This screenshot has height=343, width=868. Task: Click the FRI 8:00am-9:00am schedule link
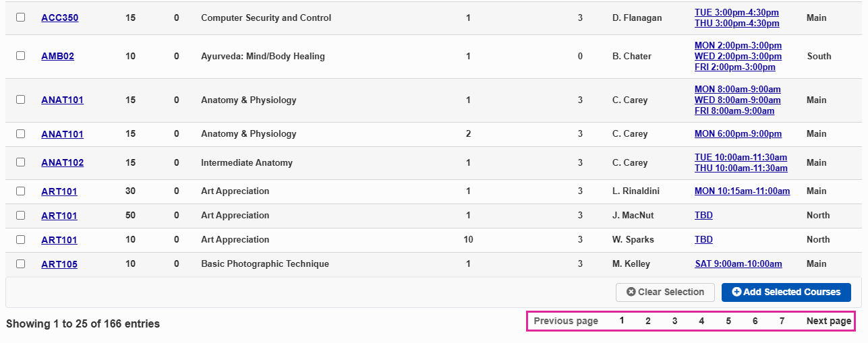734,111
